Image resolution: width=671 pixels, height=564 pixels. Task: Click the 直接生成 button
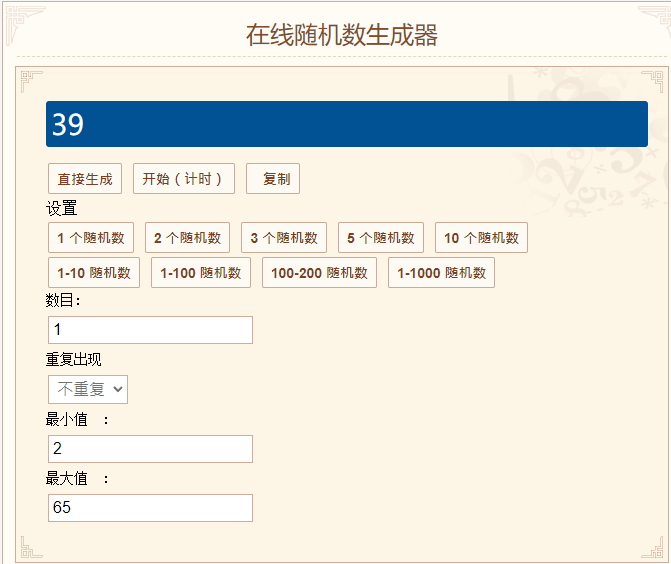click(85, 178)
